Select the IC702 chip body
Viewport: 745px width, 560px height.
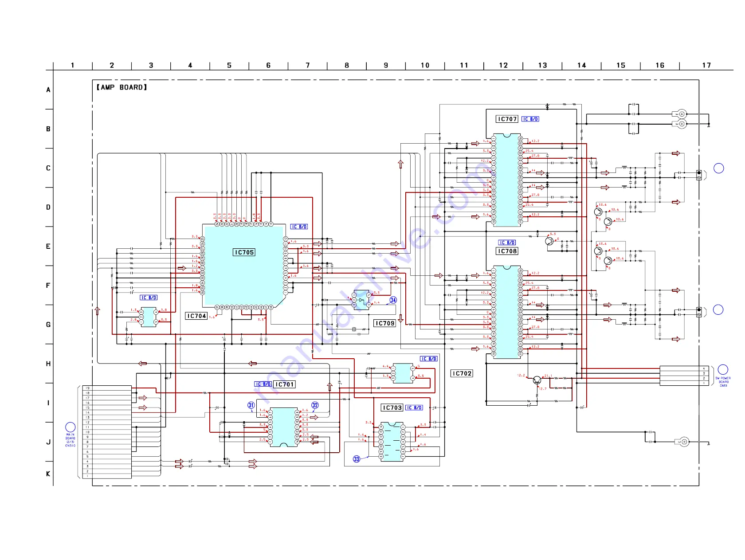[x=403, y=373]
